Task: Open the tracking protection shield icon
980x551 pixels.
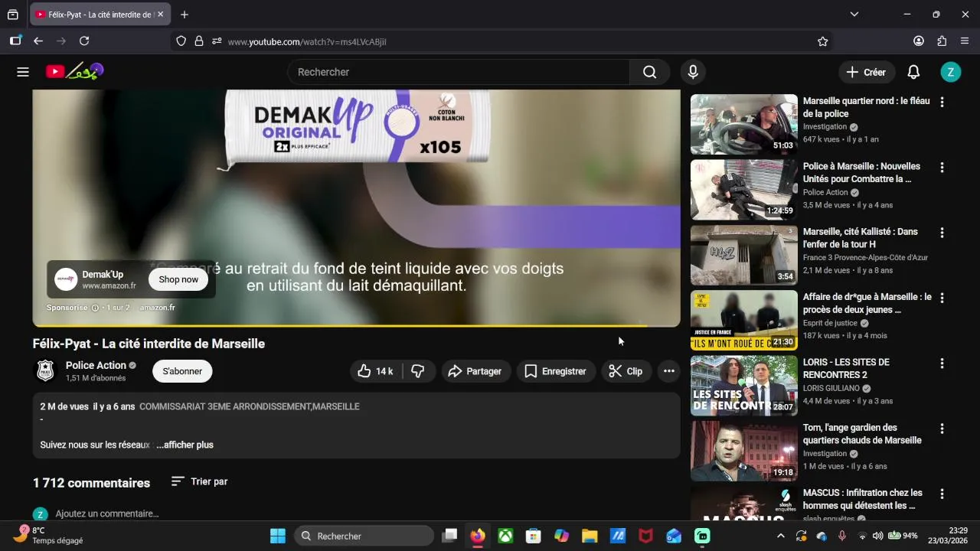Action: click(x=181, y=41)
